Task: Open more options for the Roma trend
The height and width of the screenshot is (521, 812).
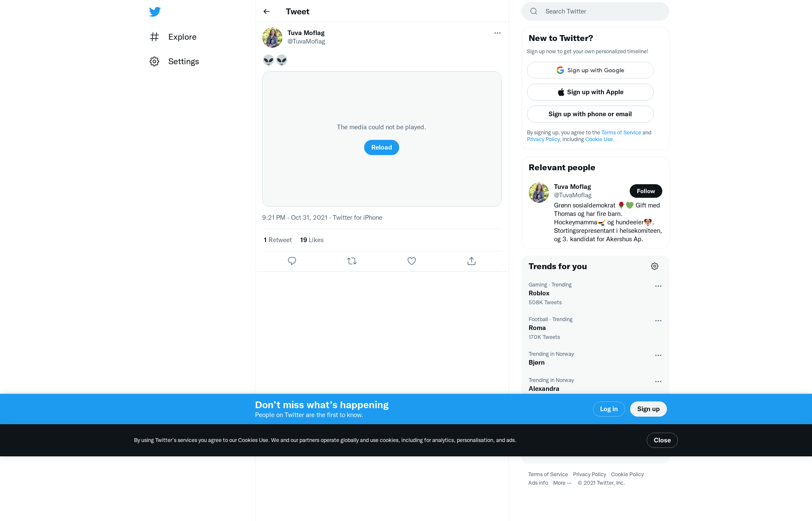Action: [658, 321]
